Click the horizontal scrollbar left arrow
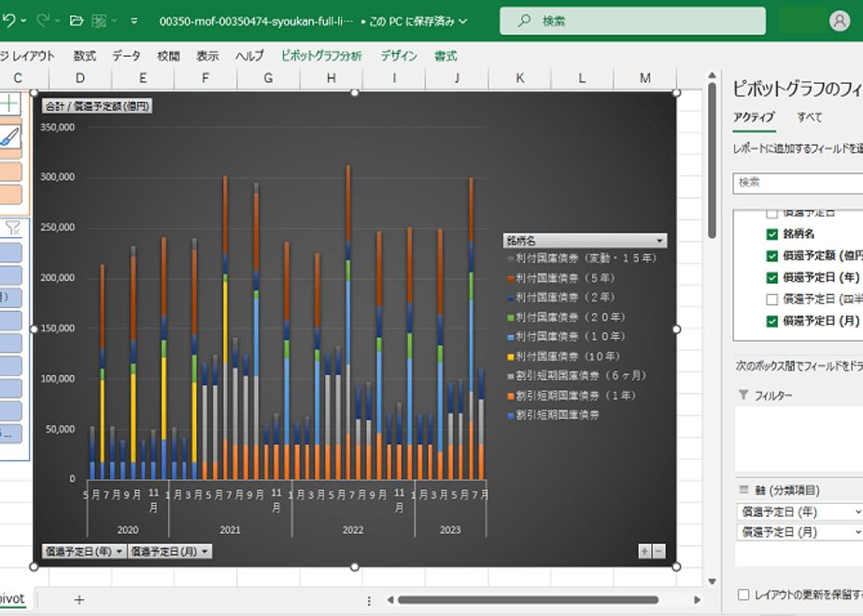 click(x=389, y=599)
